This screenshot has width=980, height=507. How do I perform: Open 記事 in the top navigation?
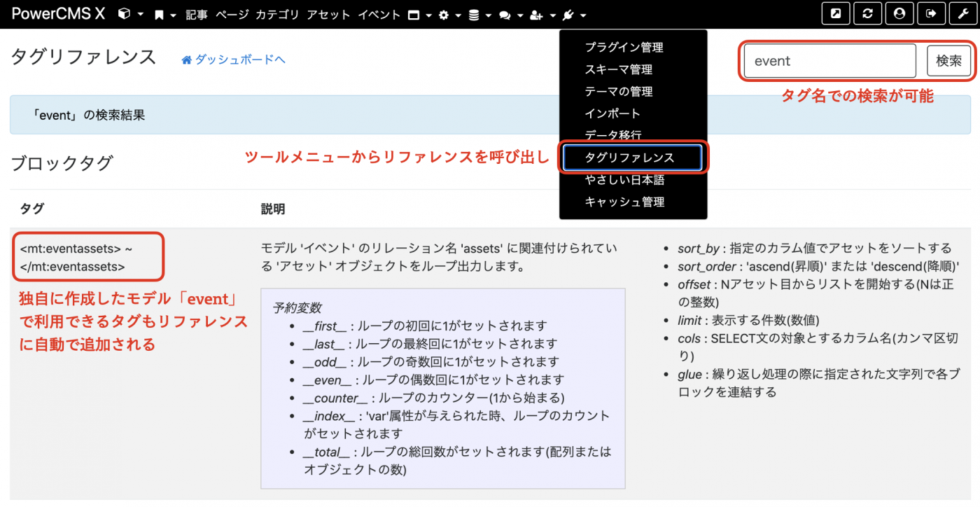(x=197, y=15)
